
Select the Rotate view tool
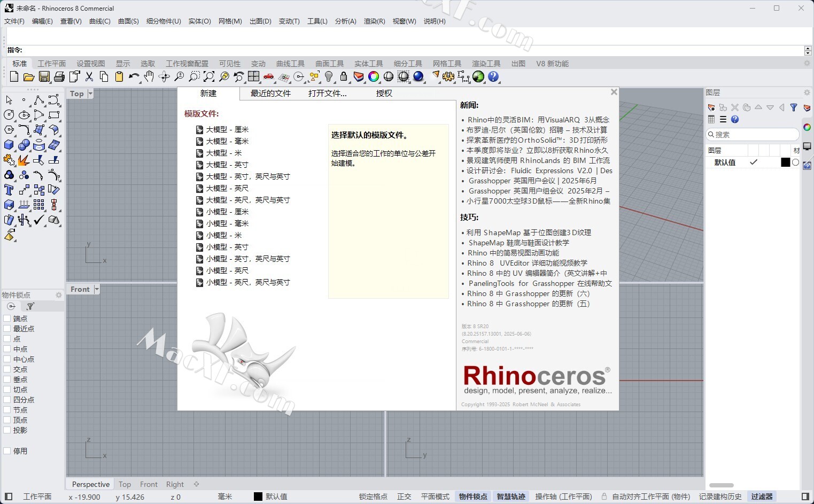pyautogui.click(x=164, y=76)
